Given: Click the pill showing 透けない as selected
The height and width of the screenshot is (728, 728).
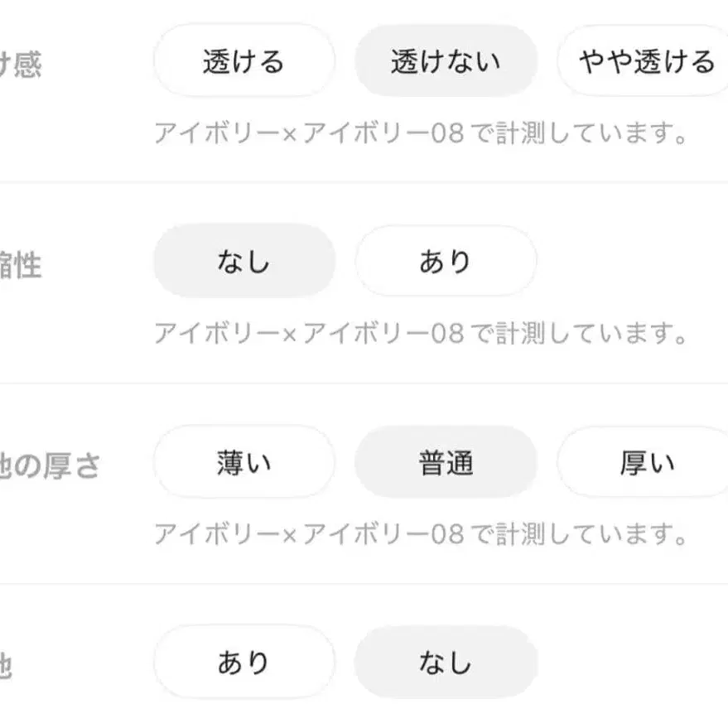Looking at the screenshot, I should [x=446, y=60].
